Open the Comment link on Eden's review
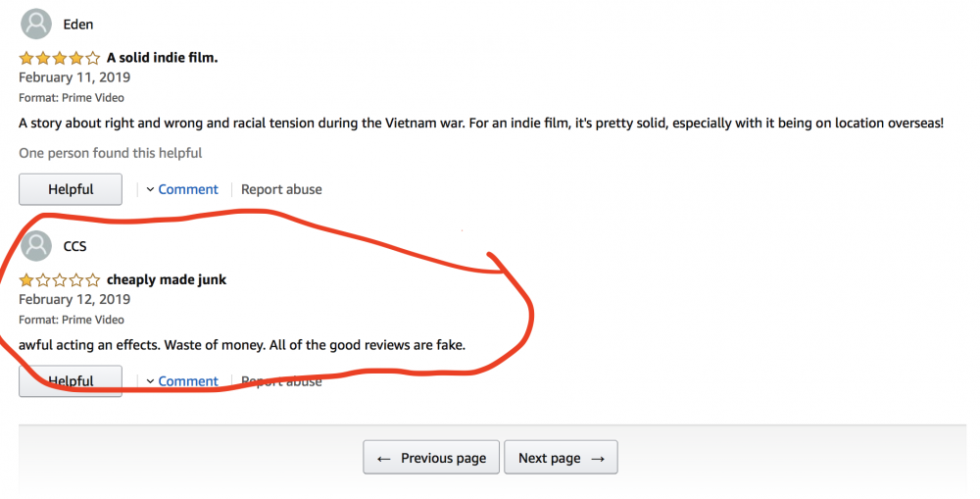 [188, 189]
